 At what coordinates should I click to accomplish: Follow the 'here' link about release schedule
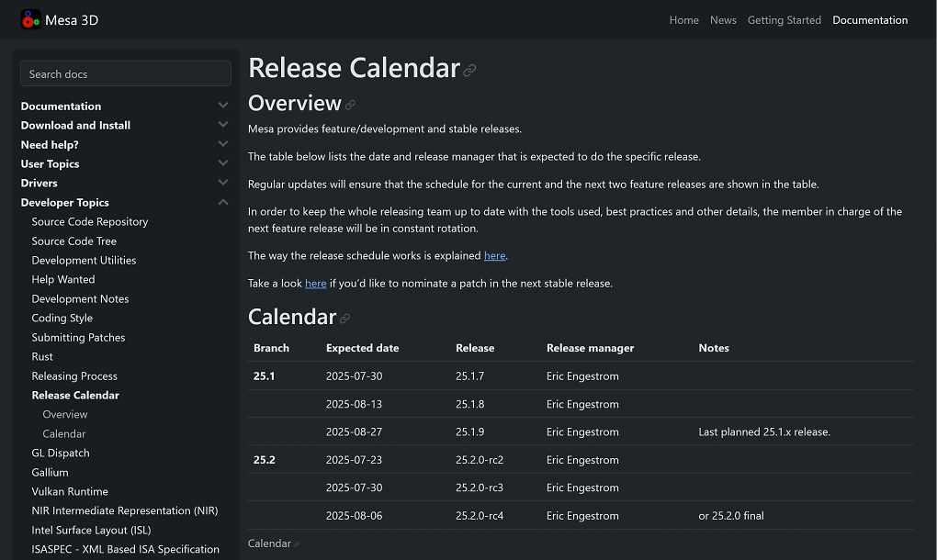click(x=495, y=255)
